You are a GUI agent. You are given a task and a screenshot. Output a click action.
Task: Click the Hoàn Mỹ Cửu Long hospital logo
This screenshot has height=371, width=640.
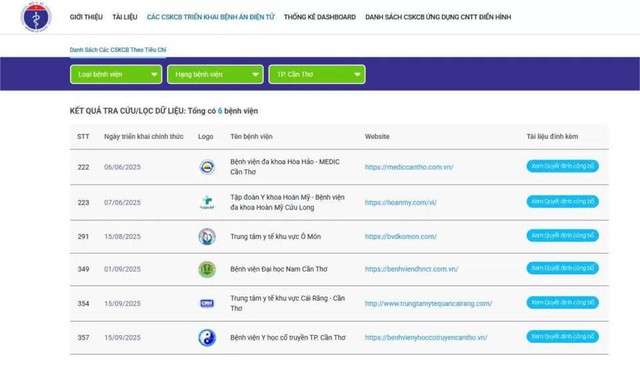pos(207,202)
